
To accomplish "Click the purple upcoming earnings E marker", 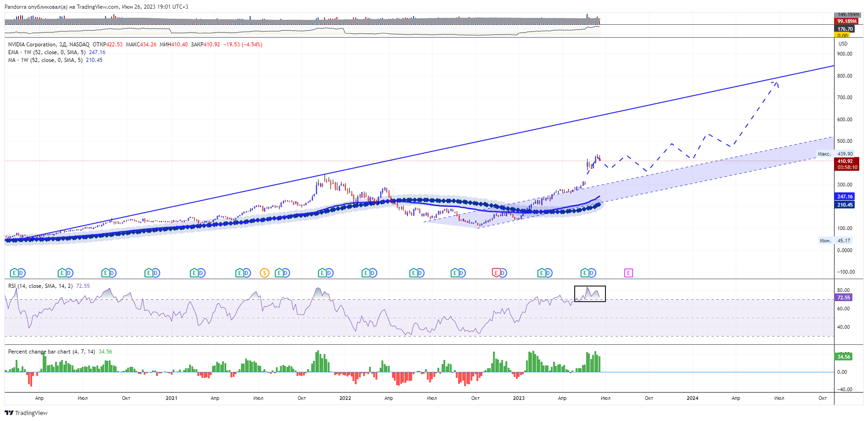I will point(628,273).
